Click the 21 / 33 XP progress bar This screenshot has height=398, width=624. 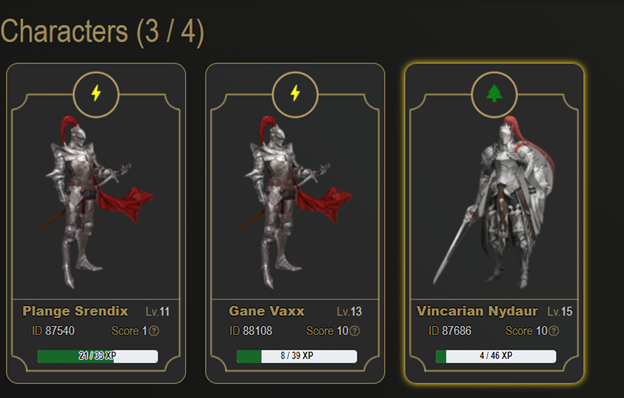[x=98, y=356]
